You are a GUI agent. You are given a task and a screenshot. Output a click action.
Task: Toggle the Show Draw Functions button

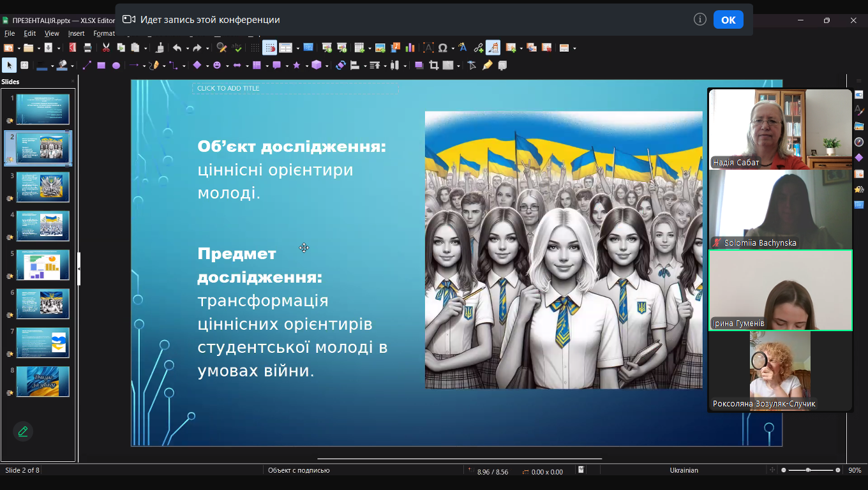(x=493, y=48)
